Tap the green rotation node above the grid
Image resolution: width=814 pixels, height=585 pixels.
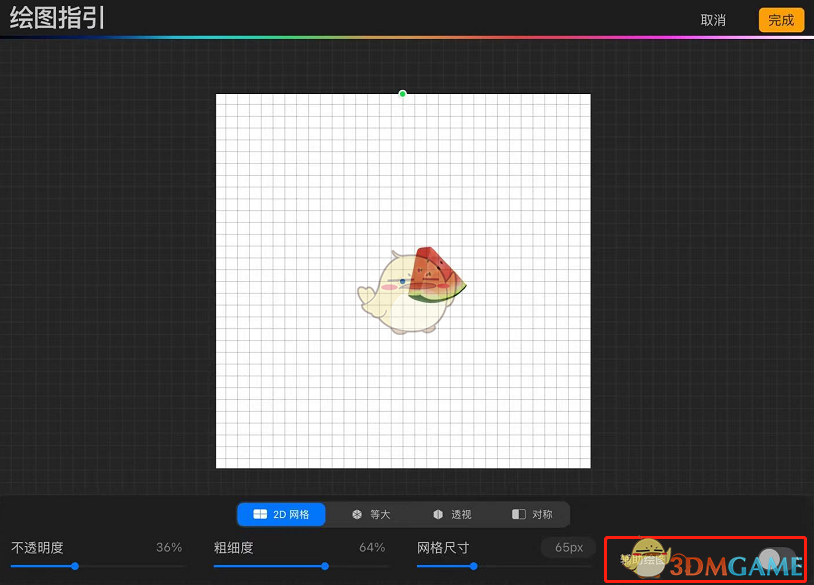pos(402,93)
